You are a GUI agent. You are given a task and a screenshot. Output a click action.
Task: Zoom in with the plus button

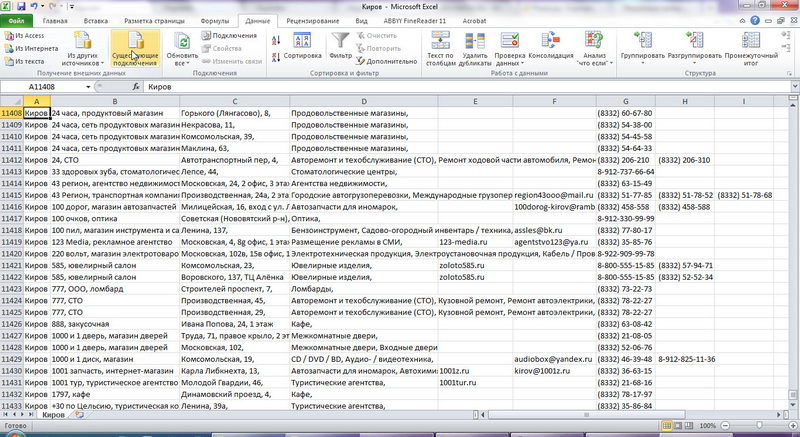(x=794, y=426)
